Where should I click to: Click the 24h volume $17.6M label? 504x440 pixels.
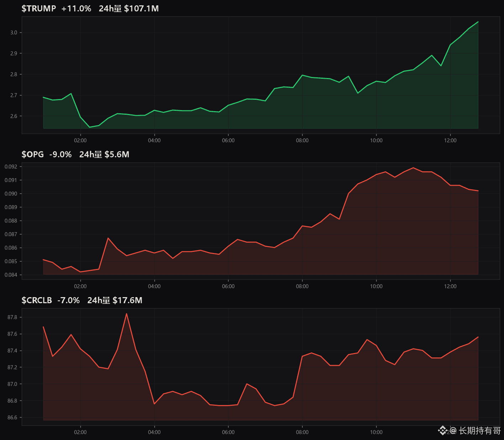point(115,300)
